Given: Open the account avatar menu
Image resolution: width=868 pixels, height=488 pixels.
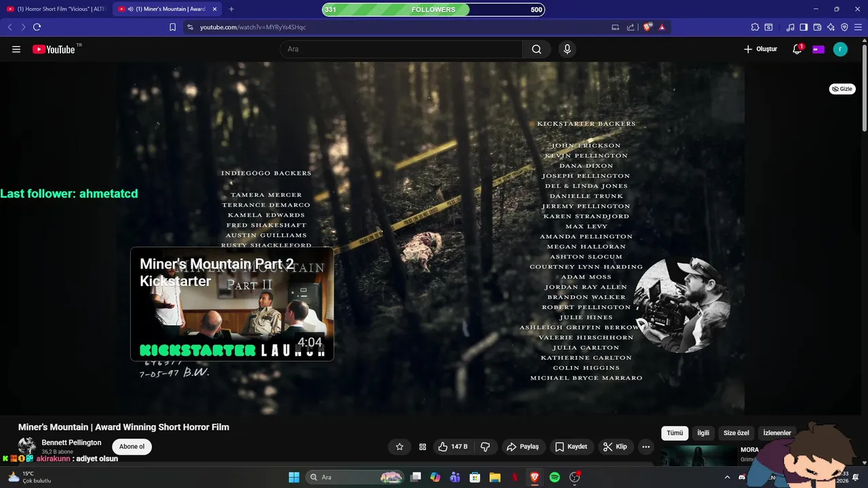Looking at the screenshot, I should point(840,49).
